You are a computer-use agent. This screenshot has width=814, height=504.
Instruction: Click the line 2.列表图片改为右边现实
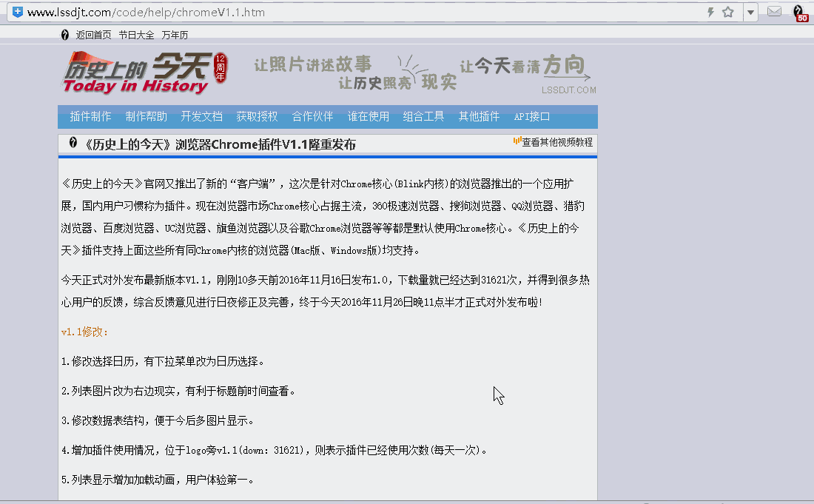(x=178, y=391)
